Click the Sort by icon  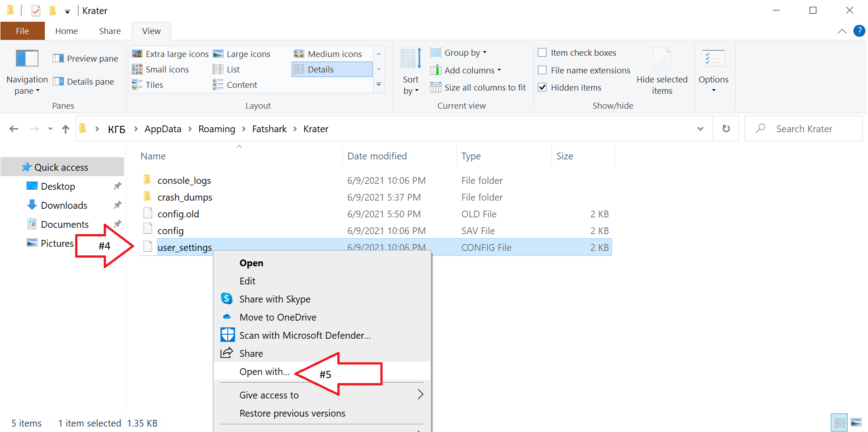(411, 59)
